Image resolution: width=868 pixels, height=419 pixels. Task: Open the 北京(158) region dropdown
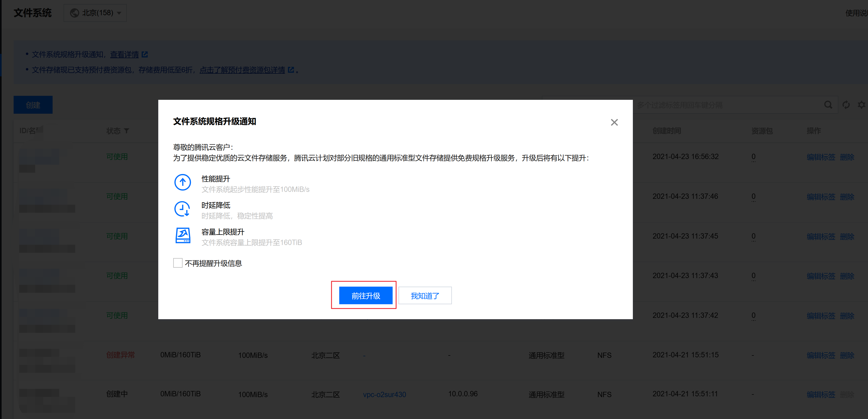click(95, 13)
